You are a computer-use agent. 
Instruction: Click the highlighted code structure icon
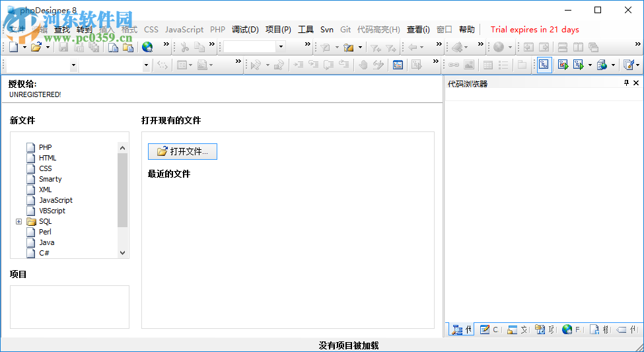pos(544,65)
